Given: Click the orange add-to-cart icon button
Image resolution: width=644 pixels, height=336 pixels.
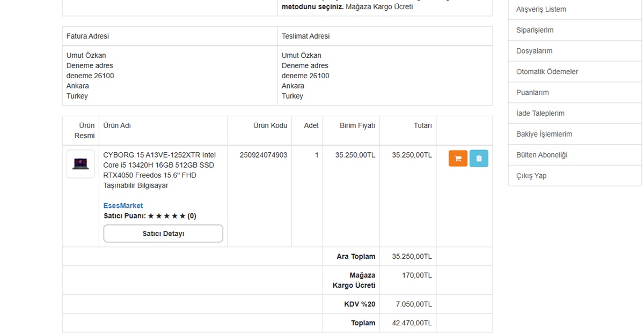Looking at the screenshot, I should pyautogui.click(x=458, y=159).
